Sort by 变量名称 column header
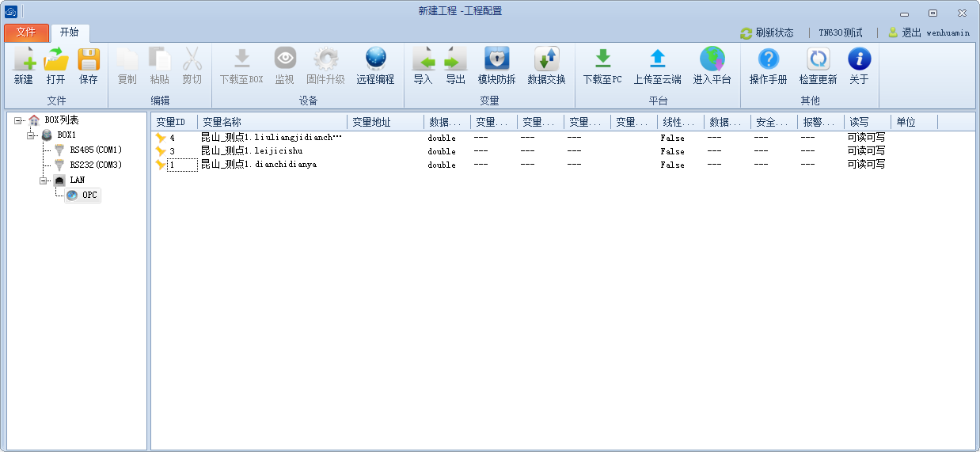Image resolution: width=980 pixels, height=452 pixels. [272, 122]
